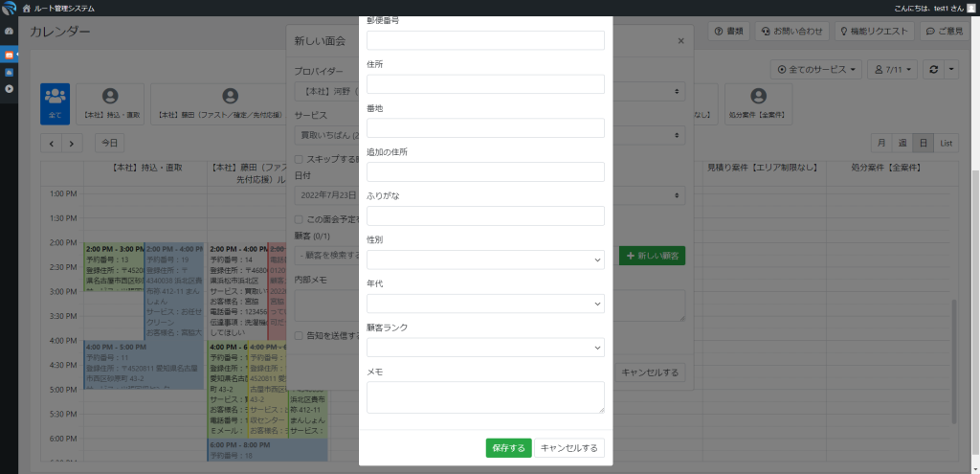
Task: Switch to the List calendar view
Action: click(947, 143)
